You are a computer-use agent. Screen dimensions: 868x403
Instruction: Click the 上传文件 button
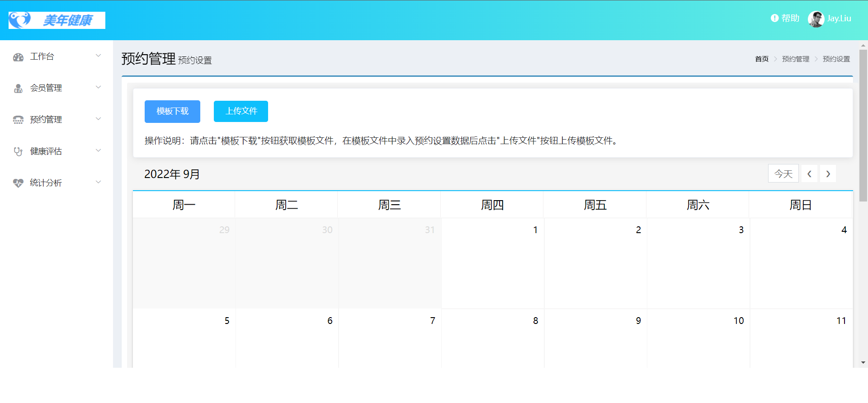point(241,112)
